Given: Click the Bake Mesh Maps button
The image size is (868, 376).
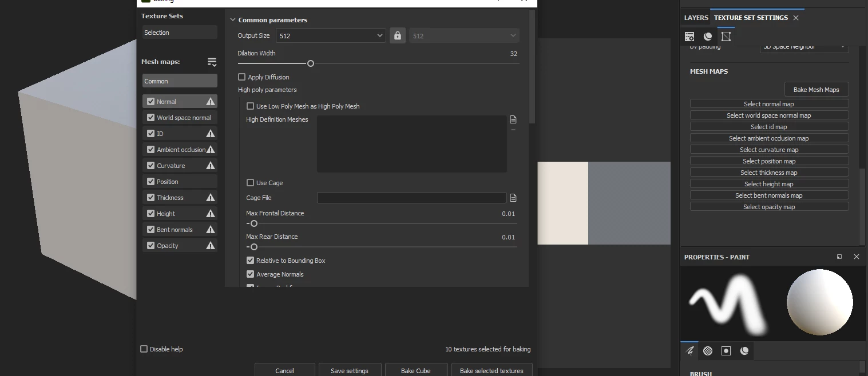Looking at the screenshot, I should 816,90.
